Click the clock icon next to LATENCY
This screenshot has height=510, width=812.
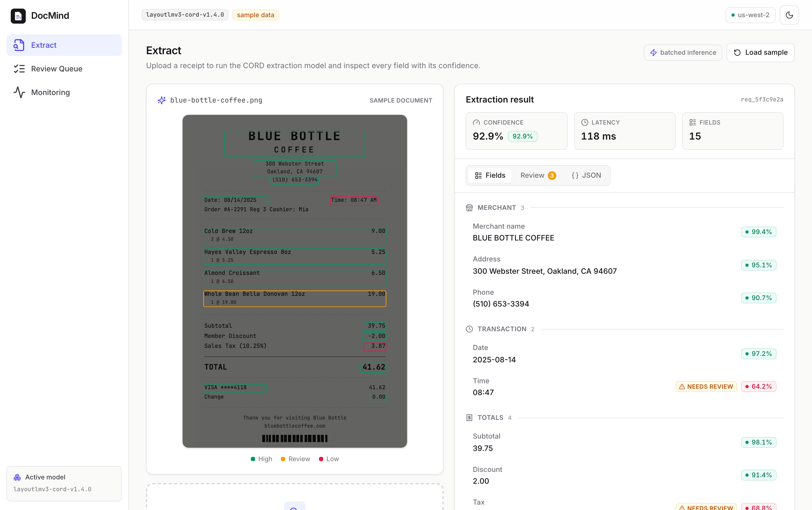point(584,122)
